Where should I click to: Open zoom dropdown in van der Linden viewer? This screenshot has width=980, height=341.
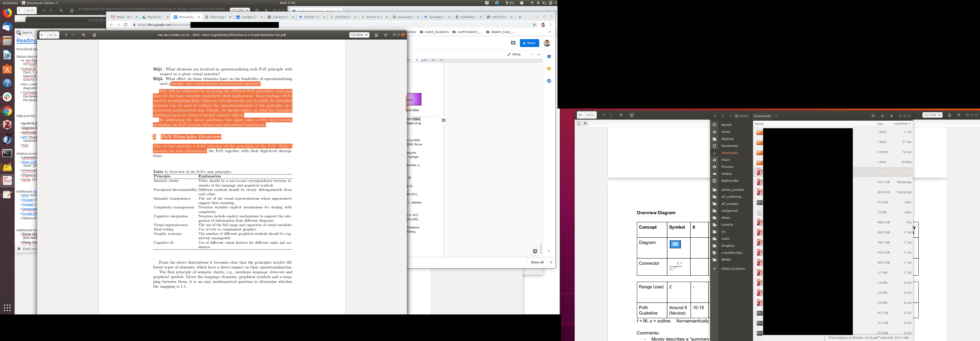click(359, 35)
